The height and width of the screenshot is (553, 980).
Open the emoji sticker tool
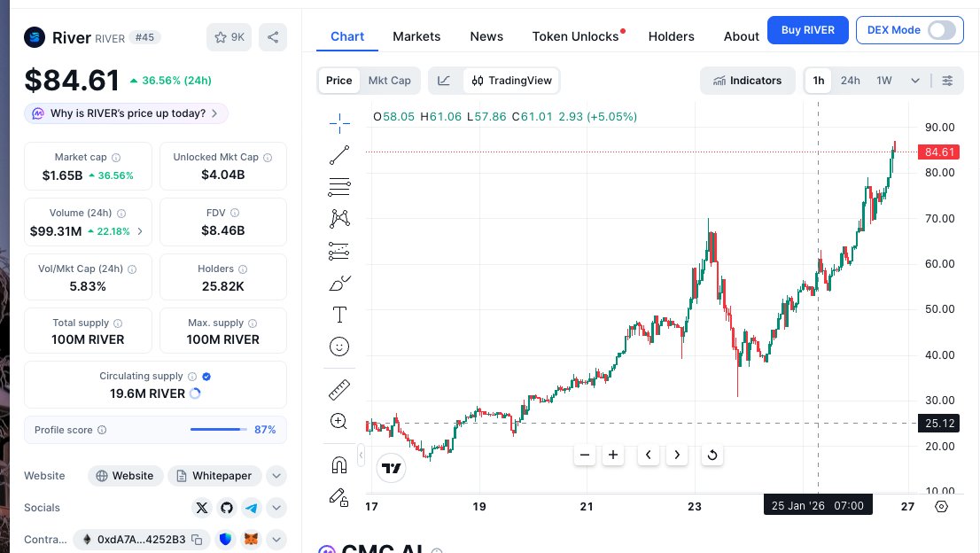[339, 347]
